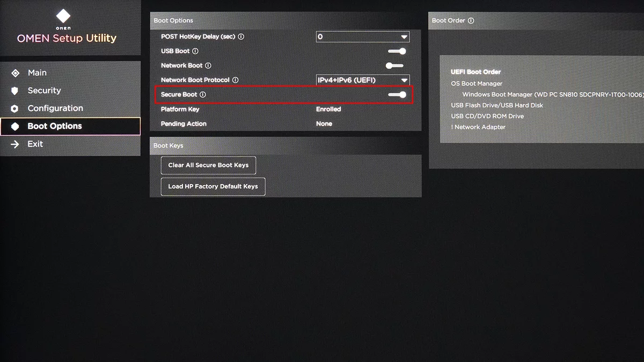Open the Main menu section
The width and height of the screenshot is (644, 362).
pyautogui.click(x=37, y=72)
